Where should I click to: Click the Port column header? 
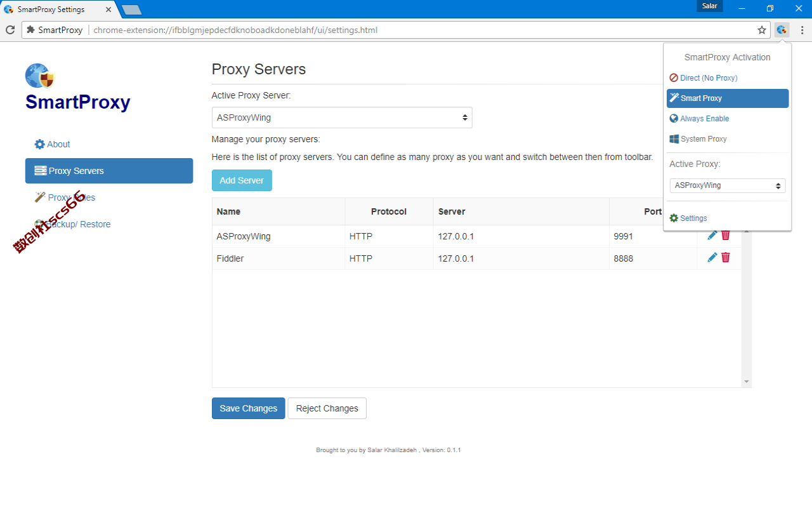pyautogui.click(x=653, y=211)
